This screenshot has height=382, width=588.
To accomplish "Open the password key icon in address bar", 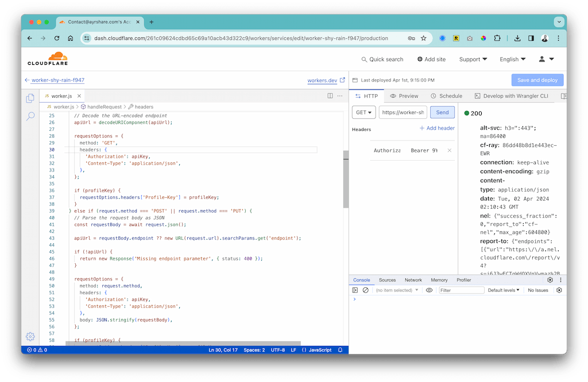I will (x=411, y=38).
